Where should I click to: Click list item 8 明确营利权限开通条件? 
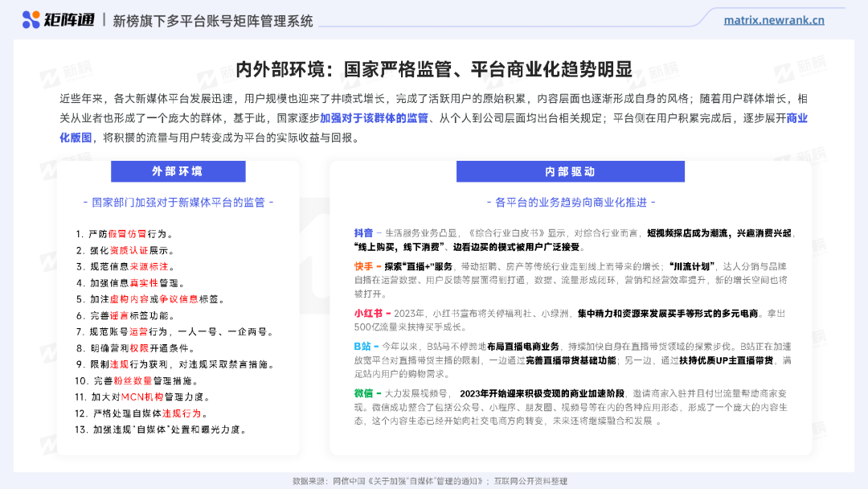pos(136,348)
